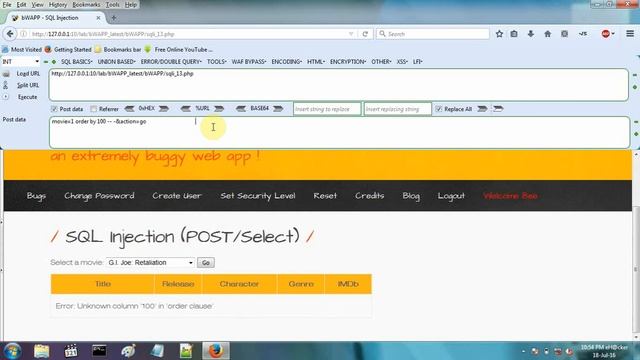
Task: Expand XSS menu in HackBar
Action: (402, 62)
